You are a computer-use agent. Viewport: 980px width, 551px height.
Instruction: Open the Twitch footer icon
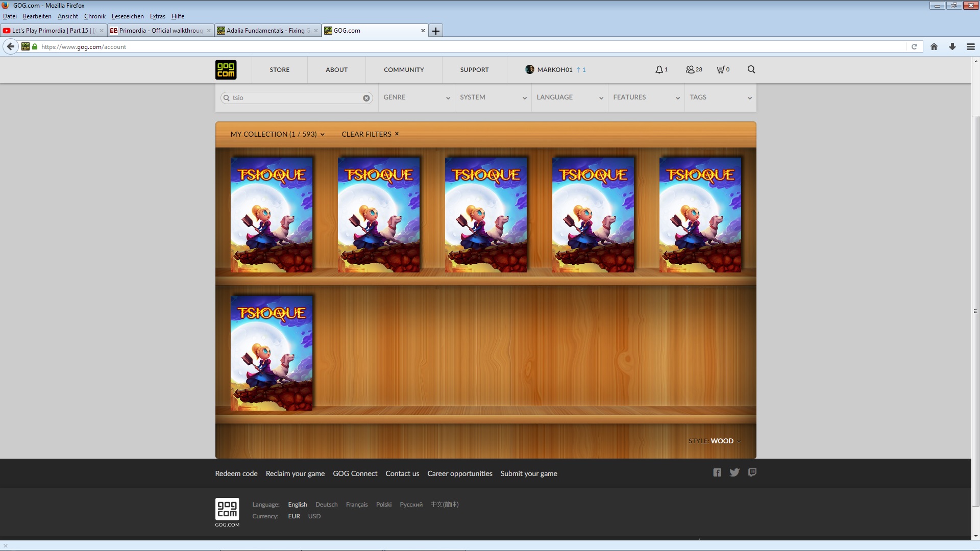752,473
